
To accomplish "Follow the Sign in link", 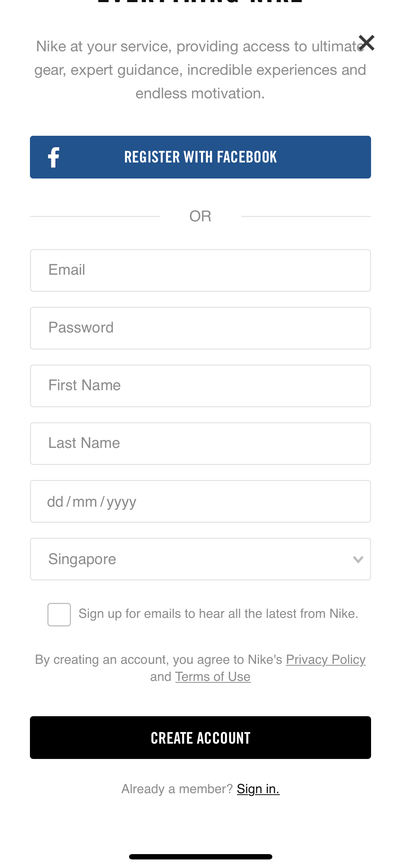I will click(x=258, y=789).
